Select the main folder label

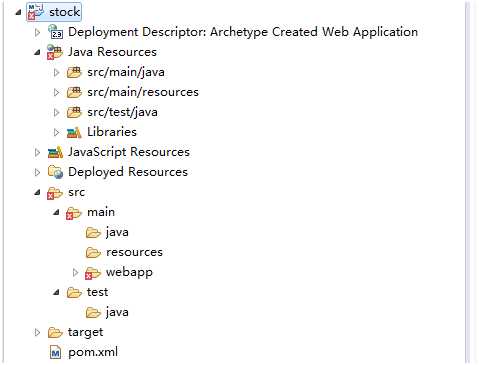[101, 212]
